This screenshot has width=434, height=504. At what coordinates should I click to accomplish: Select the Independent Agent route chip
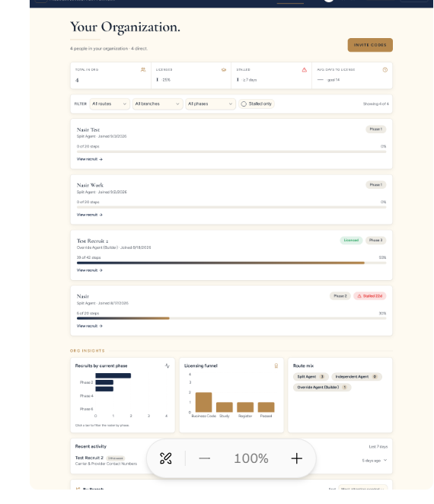point(356,377)
